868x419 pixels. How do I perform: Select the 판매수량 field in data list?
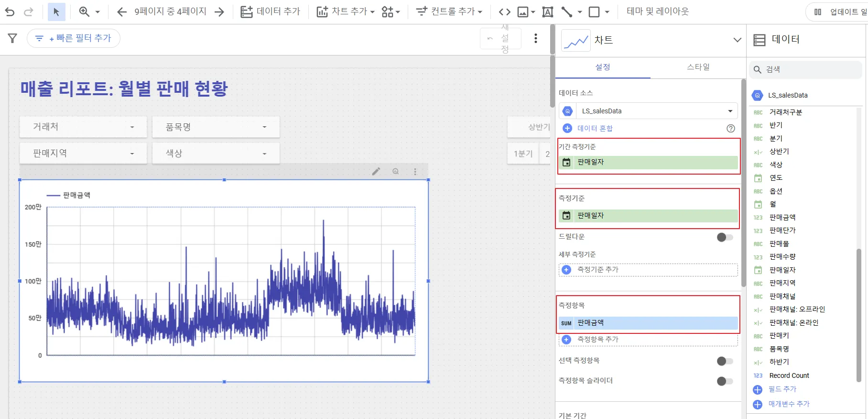782,257
